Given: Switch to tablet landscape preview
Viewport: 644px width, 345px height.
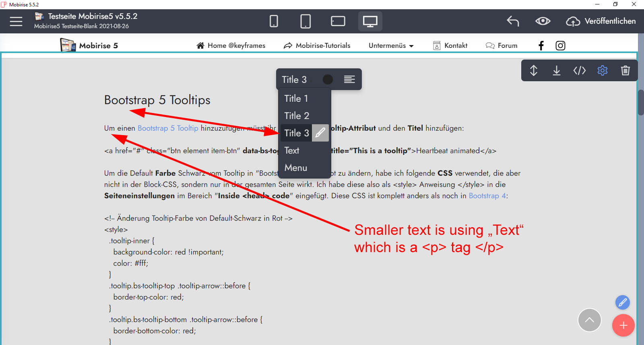Looking at the screenshot, I should point(338,21).
